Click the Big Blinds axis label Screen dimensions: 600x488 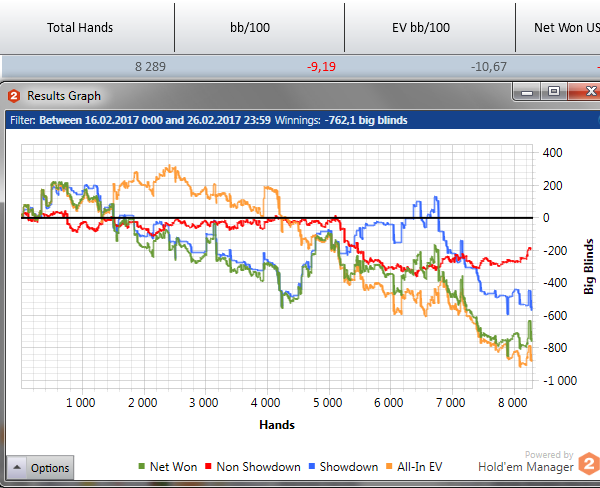(589, 266)
